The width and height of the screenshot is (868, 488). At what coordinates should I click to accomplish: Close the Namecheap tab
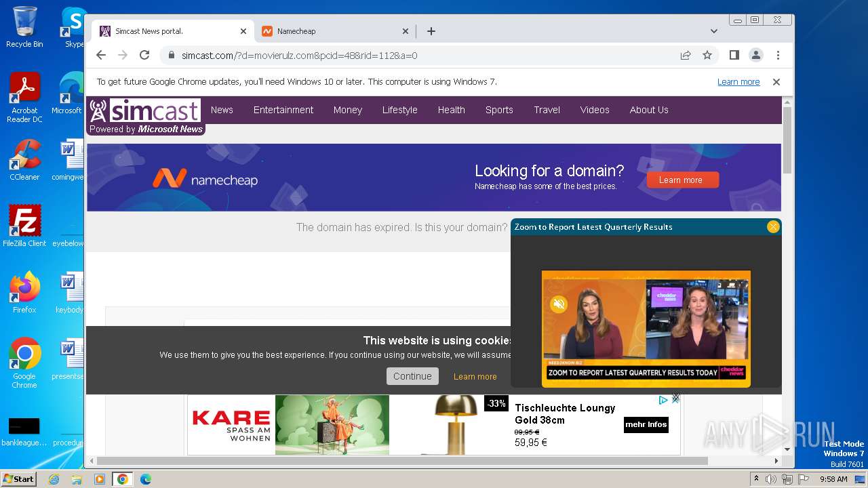[406, 31]
